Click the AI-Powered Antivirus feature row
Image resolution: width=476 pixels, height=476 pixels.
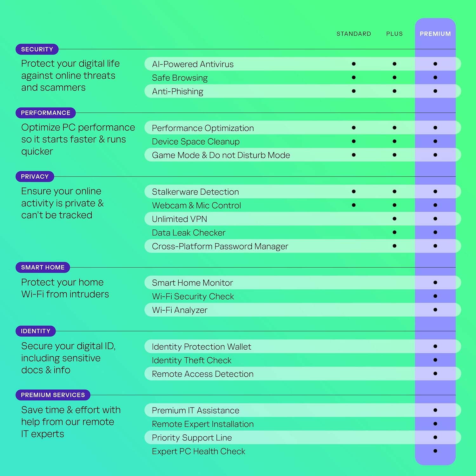tap(303, 64)
